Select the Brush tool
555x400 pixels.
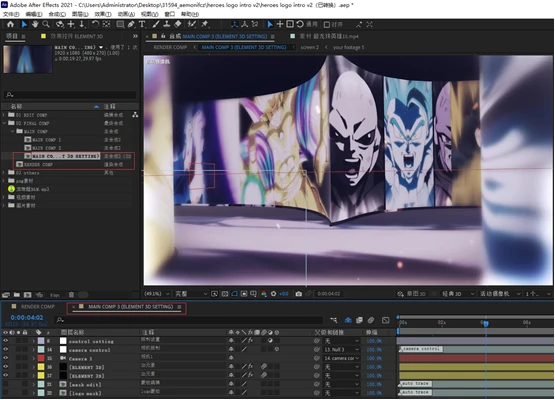pos(156,24)
